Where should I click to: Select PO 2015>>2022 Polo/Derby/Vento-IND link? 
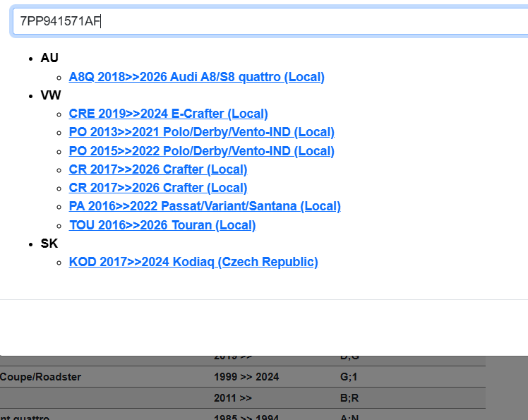pyautogui.click(x=201, y=151)
